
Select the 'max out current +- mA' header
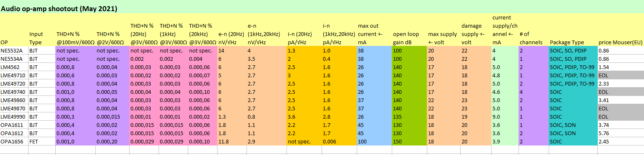click(x=374, y=29)
